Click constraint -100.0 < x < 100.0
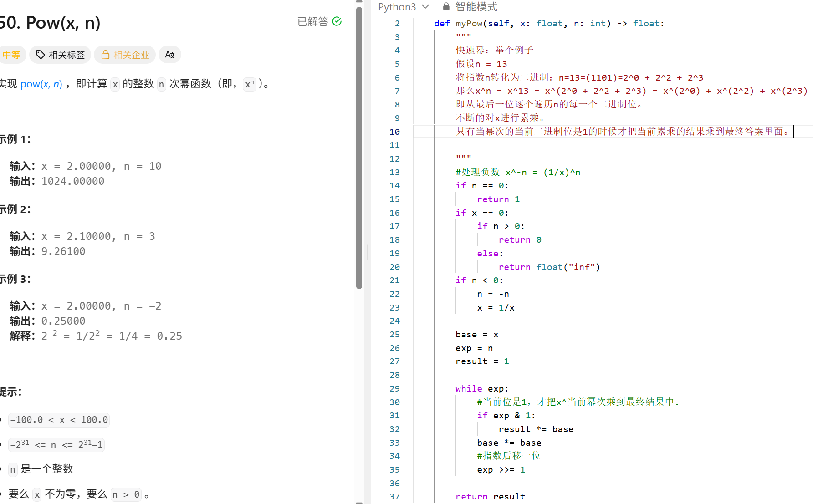This screenshot has height=504, width=813. tap(59, 420)
